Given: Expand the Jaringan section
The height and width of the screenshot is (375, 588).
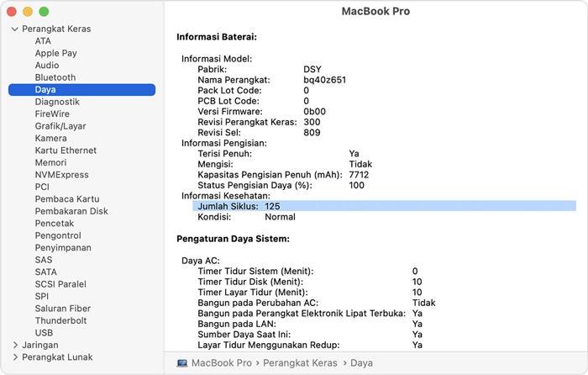Looking at the screenshot, I should tap(15, 345).
